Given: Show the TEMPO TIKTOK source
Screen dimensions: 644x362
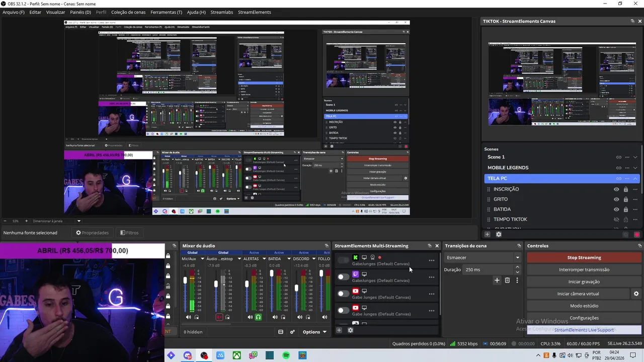Looking at the screenshot, I should click(616, 220).
